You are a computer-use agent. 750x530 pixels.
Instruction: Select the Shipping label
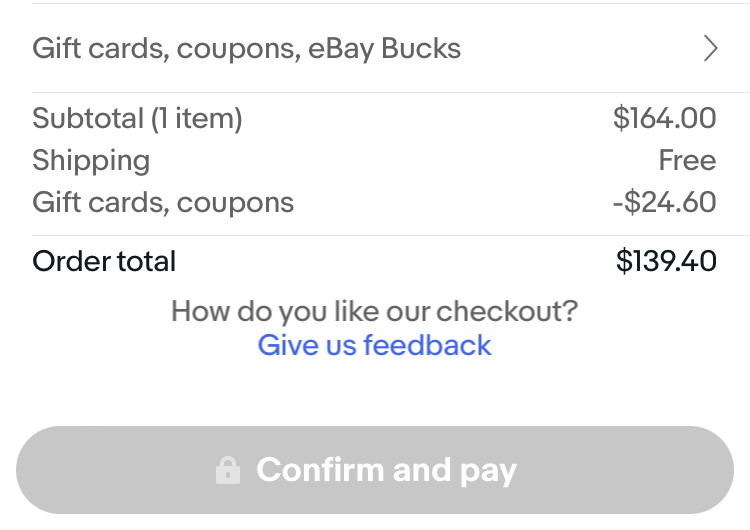[91, 160]
